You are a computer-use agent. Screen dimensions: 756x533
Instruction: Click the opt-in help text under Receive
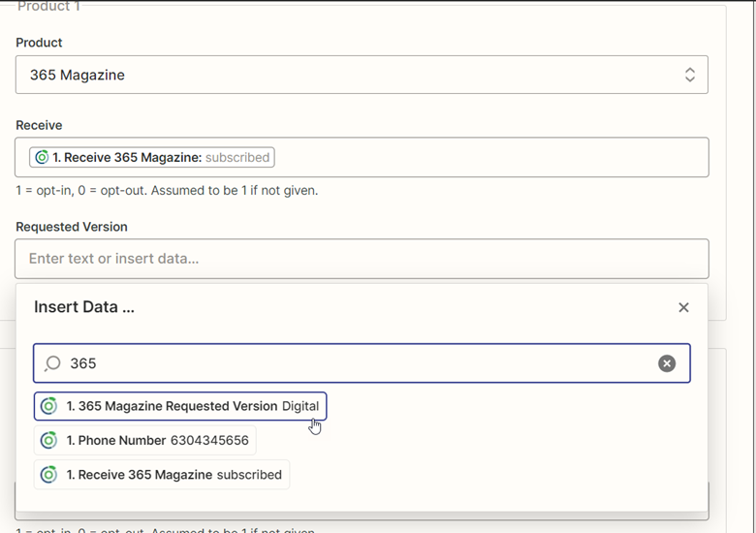point(167,190)
